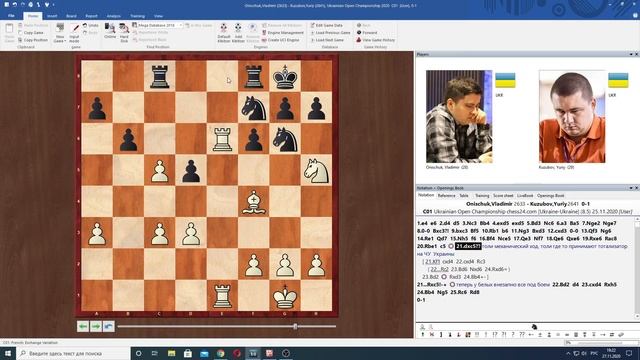
Task: Open the File menu
Action: (x=11, y=16)
